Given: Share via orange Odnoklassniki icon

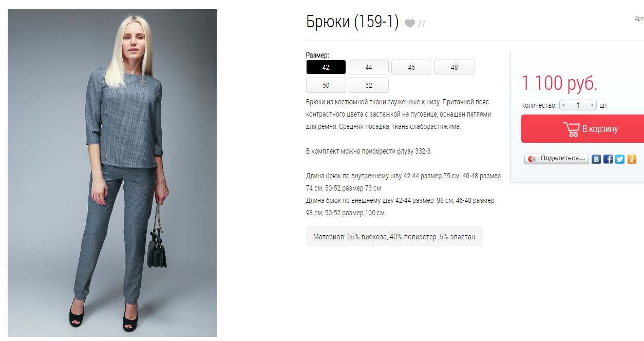Looking at the screenshot, I should coord(632,159).
